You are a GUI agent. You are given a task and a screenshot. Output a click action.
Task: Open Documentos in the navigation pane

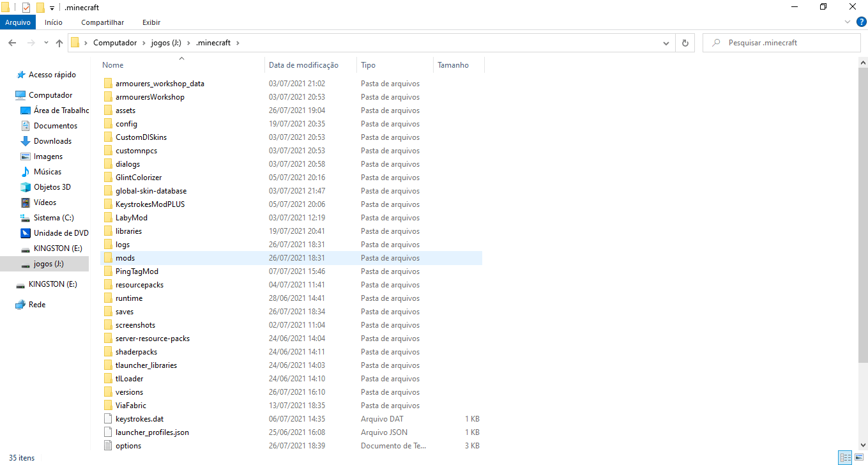tap(55, 126)
